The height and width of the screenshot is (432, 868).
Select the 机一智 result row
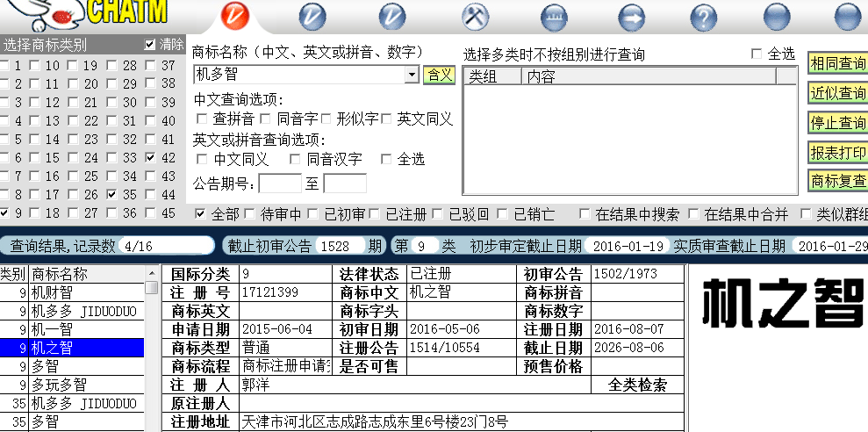pyautogui.click(x=72, y=329)
